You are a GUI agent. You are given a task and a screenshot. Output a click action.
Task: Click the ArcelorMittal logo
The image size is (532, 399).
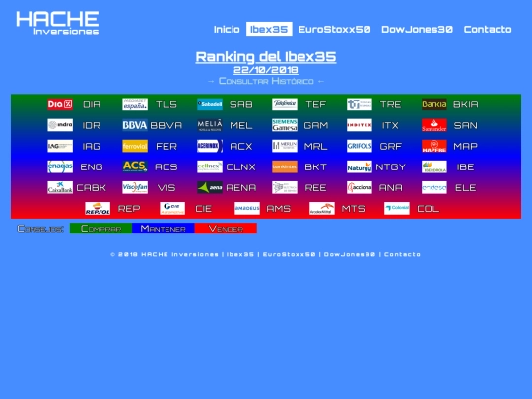[x=322, y=208]
